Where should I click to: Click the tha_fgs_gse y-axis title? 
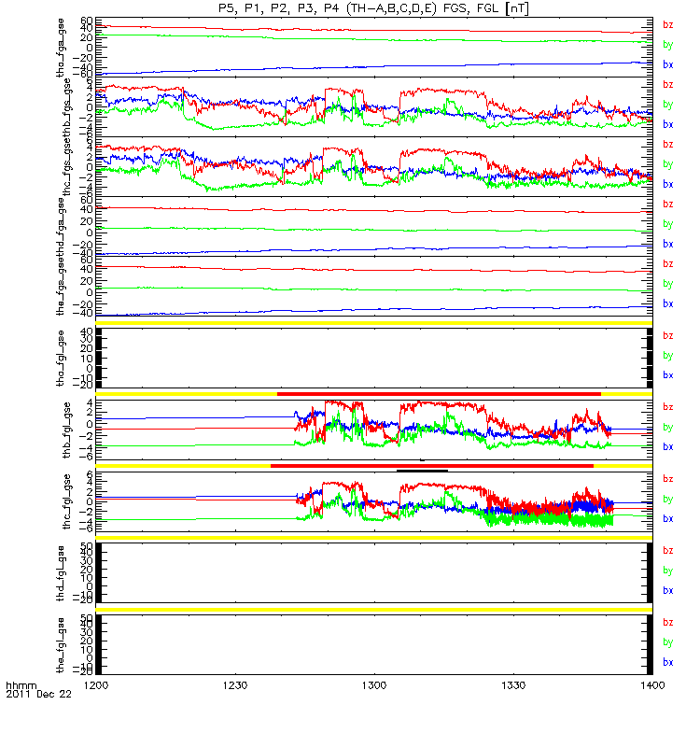61,48
